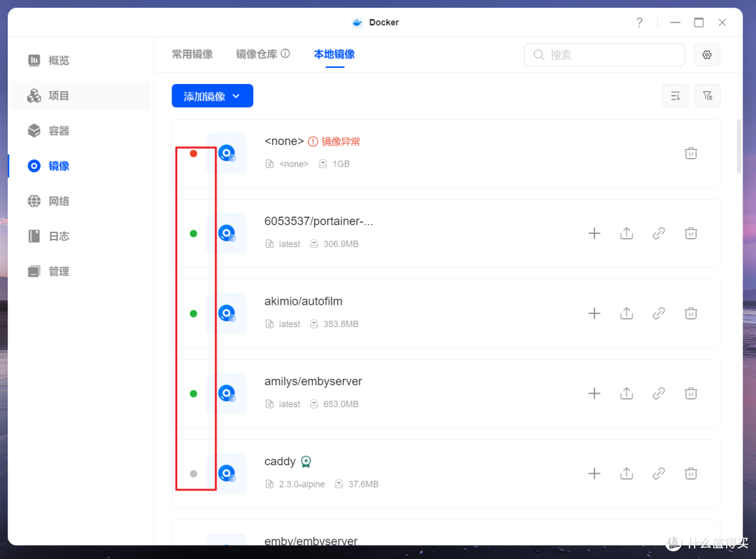Export the caddy image
The image size is (756, 559).
click(x=626, y=474)
